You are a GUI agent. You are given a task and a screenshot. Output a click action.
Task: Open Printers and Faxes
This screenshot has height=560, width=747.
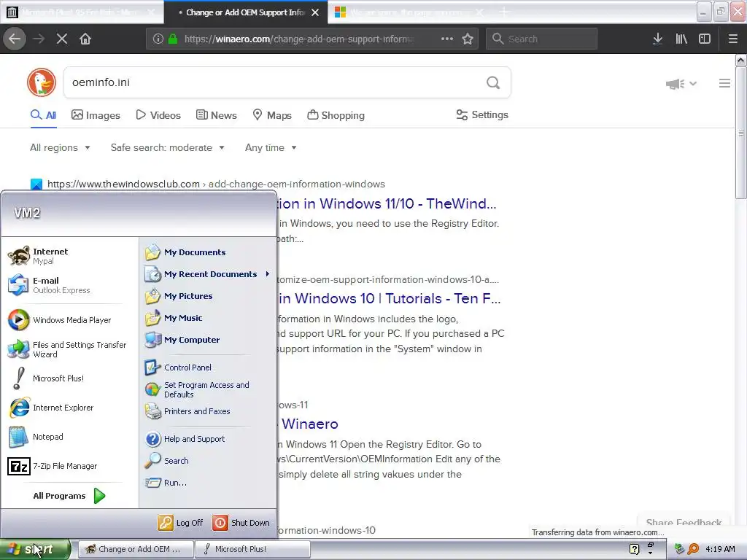(x=187, y=411)
